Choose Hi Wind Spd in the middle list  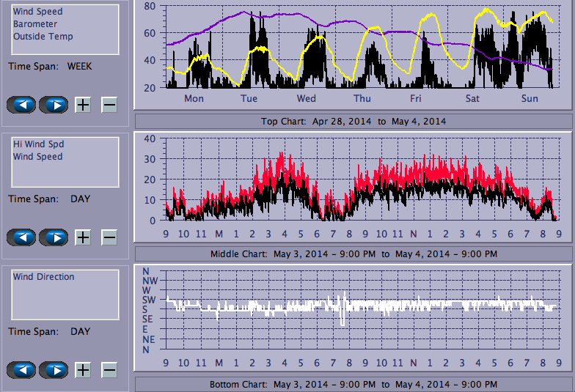click(x=37, y=144)
